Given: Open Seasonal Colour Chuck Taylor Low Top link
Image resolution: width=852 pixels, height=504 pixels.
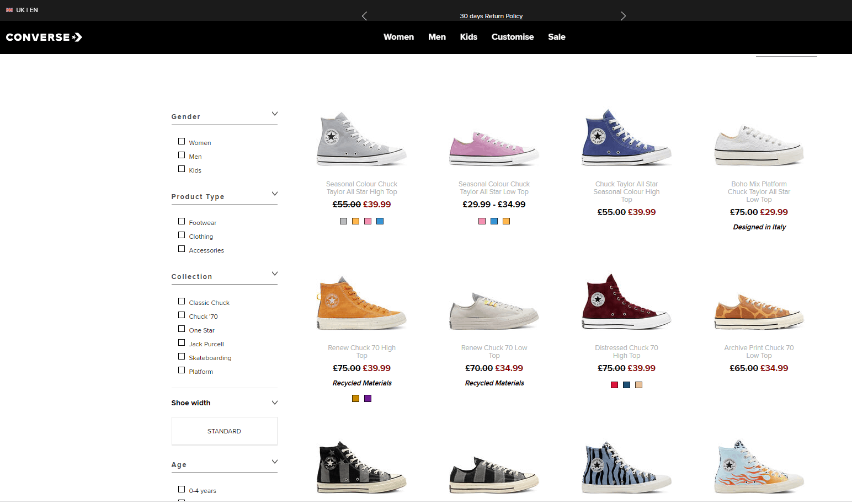Looking at the screenshot, I should [x=494, y=188].
